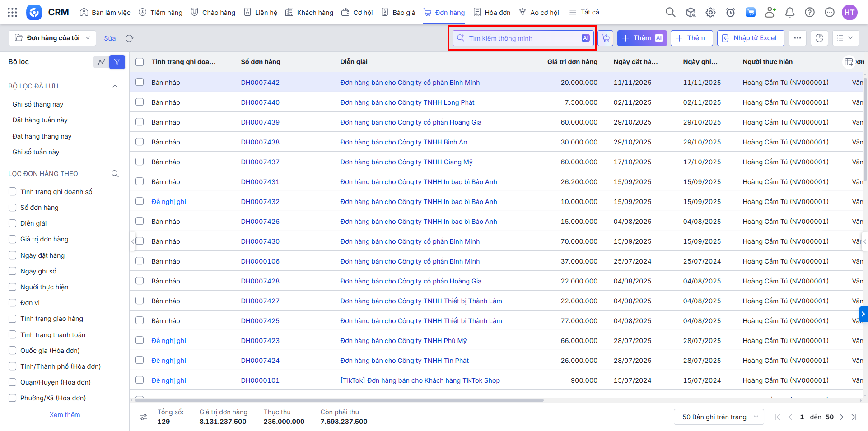868x431 pixels.
Task: Click the search icon in LỌC ĐƠN HÀNG THEO
Action: [115, 174]
